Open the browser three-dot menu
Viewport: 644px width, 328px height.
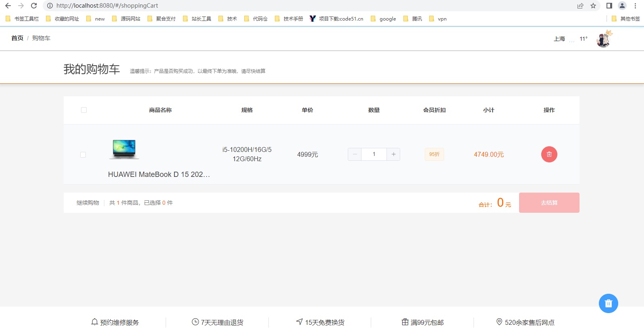pos(636,6)
